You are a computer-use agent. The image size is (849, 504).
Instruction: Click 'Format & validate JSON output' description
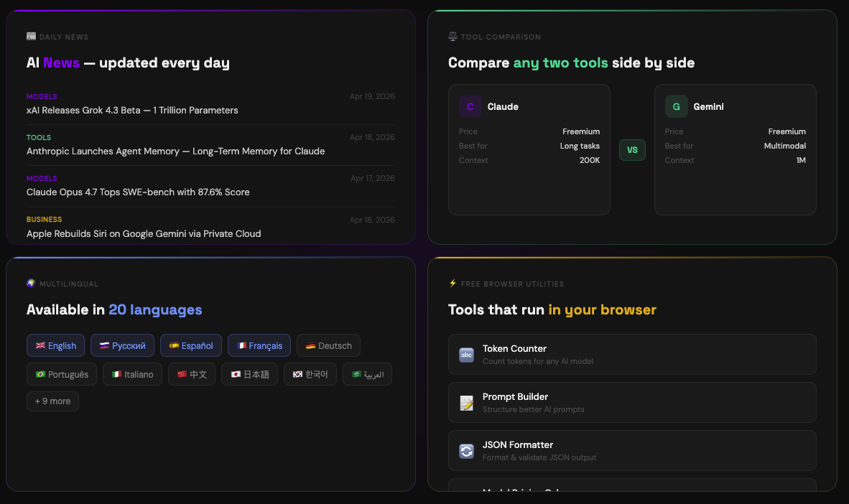tap(539, 457)
